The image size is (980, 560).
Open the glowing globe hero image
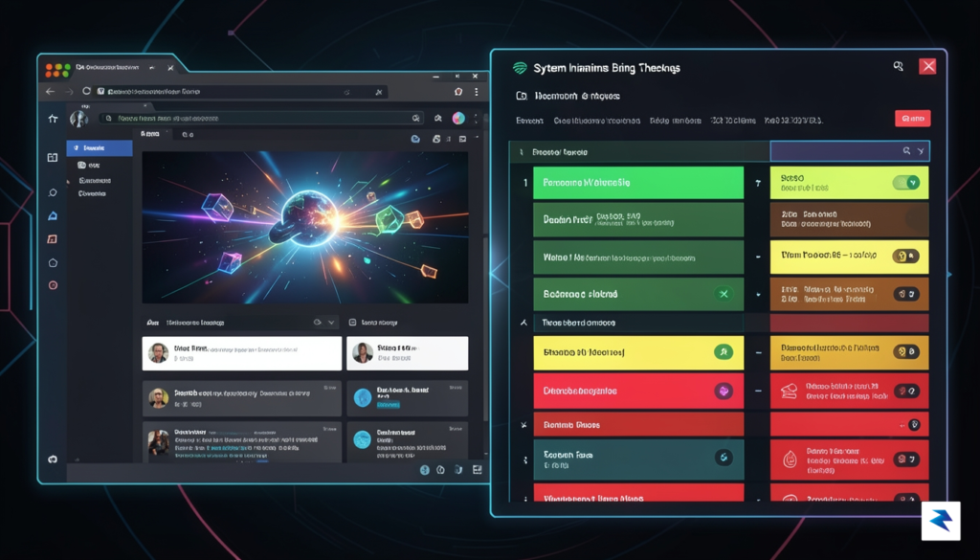tap(305, 228)
